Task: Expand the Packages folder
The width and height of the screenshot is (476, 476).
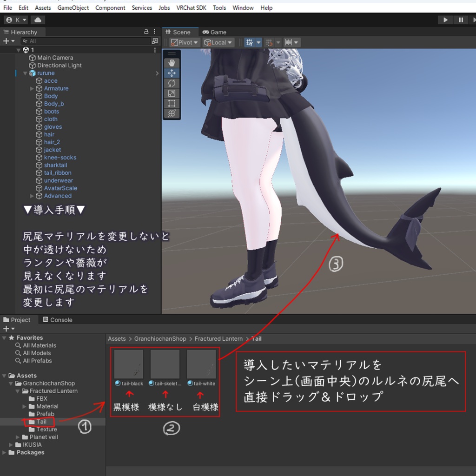Action: [x=4, y=452]
